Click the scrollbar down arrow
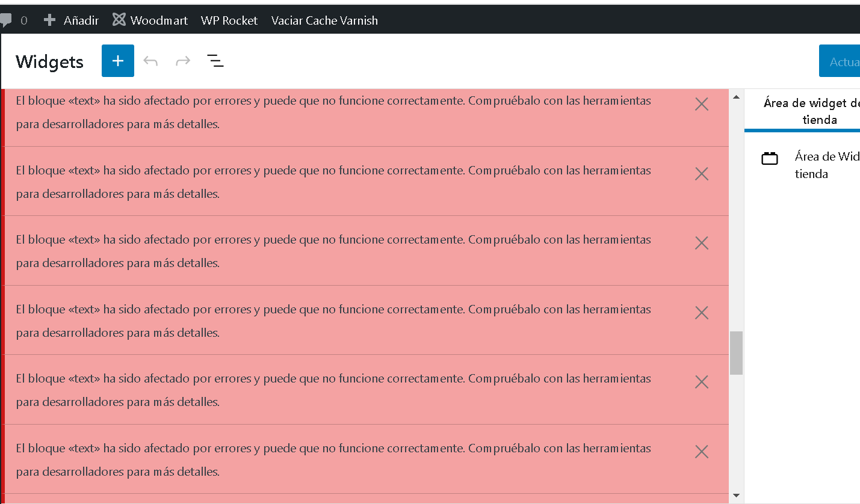This screenshot has height=504, width=860. [736, 496]
